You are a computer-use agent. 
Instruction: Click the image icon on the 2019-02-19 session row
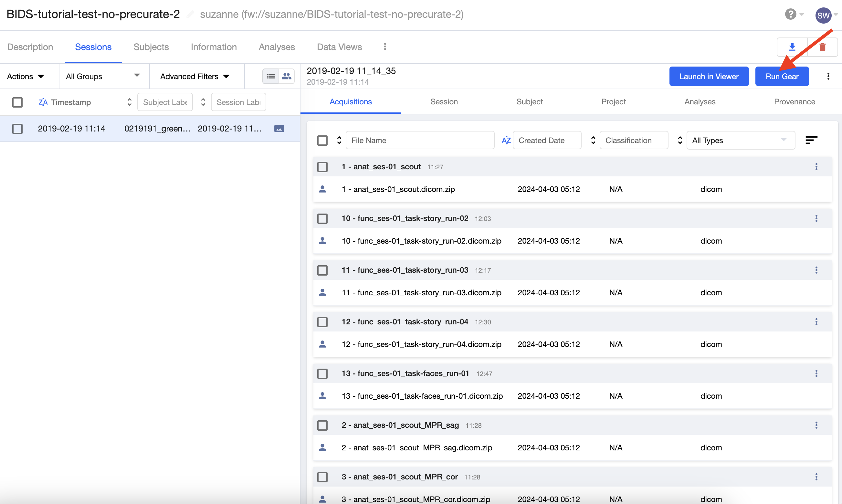pos(279,128)
